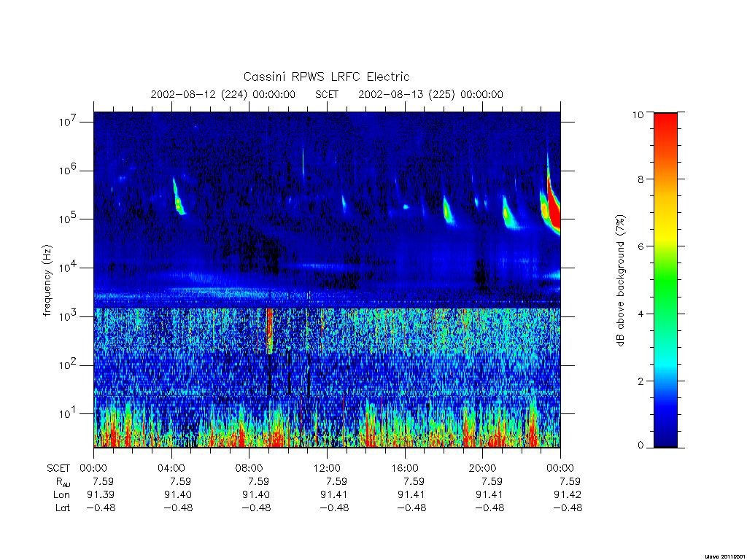Viewport: 747px width, 560px height.
Task: Click the 08:00 time tick label
Action: [x=249, y=468]
